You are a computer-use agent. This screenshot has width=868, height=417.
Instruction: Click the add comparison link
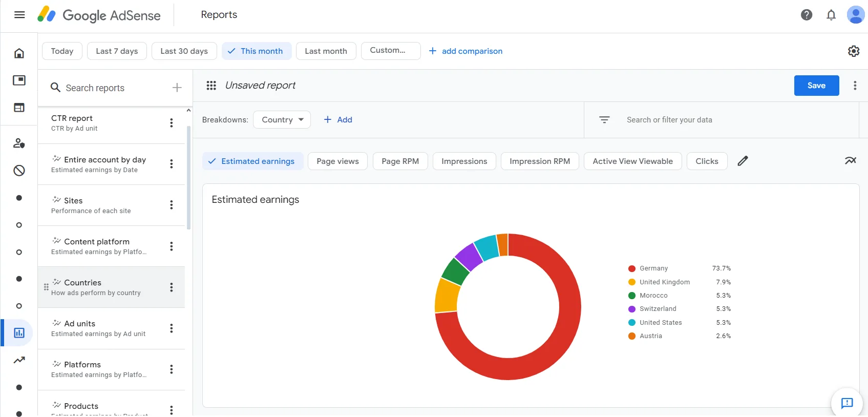[x=465, y=51]
